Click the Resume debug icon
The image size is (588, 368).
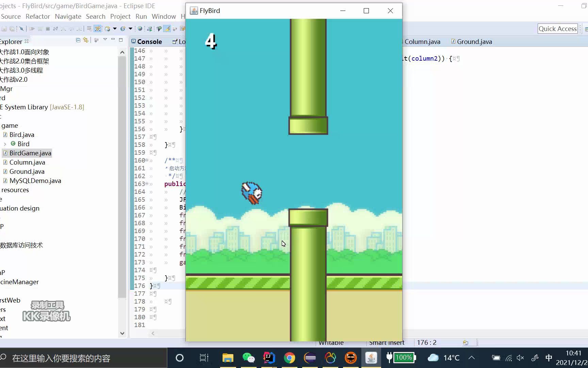click(32, 29)
